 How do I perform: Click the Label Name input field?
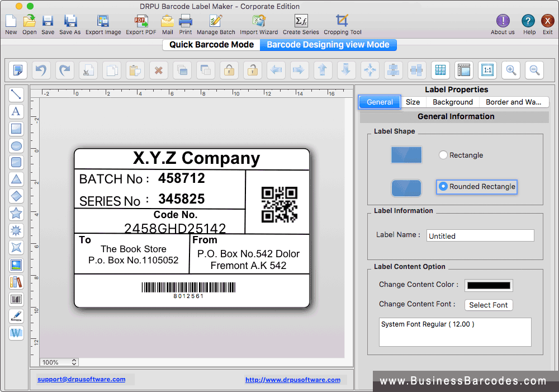tap(480, 236)
